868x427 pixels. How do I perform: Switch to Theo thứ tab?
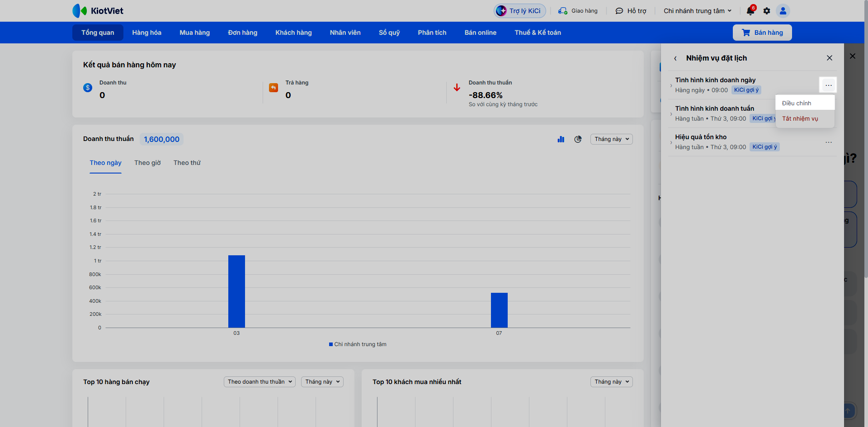tap(187, 163)
